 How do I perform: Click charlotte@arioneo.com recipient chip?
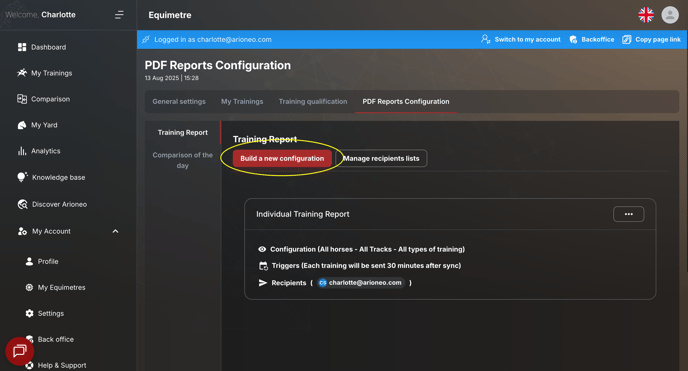pos(360,283)
